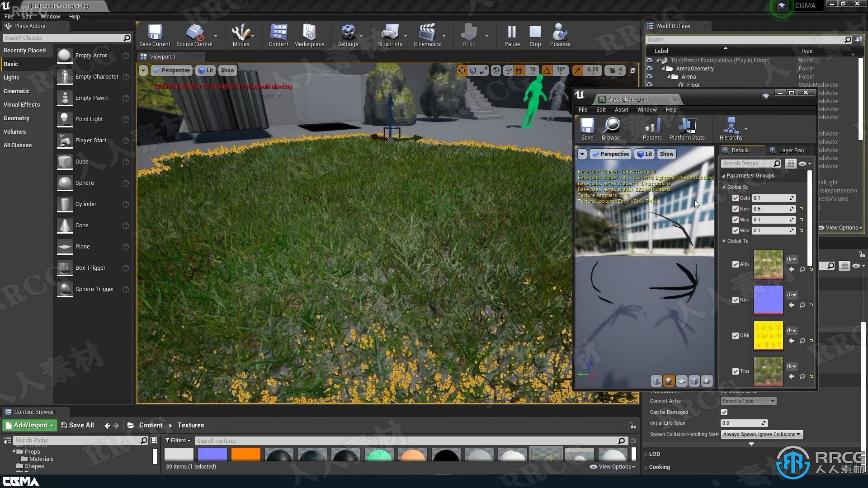Select the translate gizmo tool in viewport

(462, 70)
